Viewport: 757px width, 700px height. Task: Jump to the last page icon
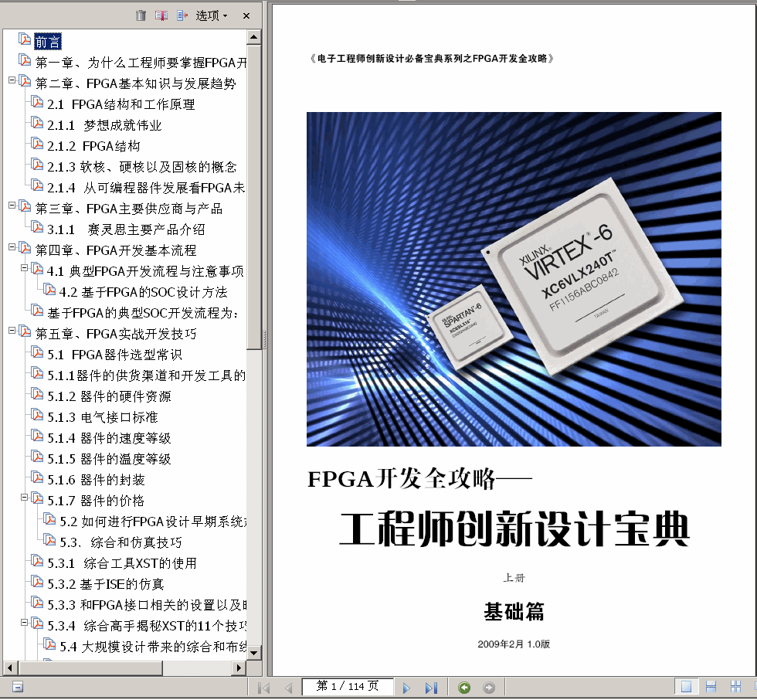point(432,687)
